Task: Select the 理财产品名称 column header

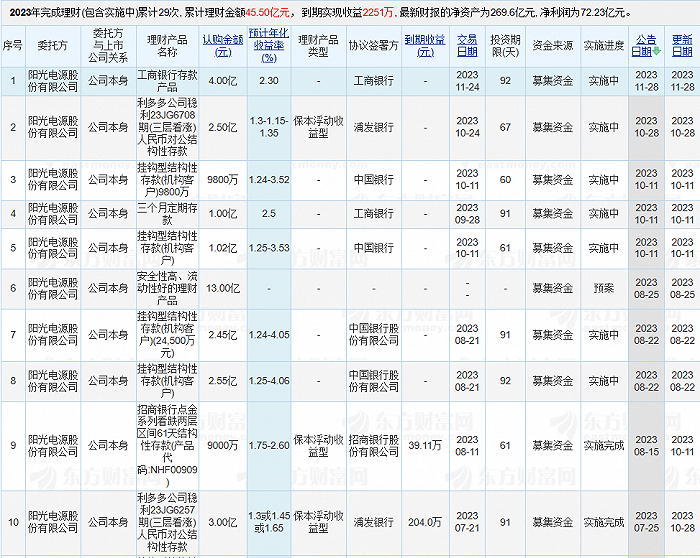Action: coord(167,46)
